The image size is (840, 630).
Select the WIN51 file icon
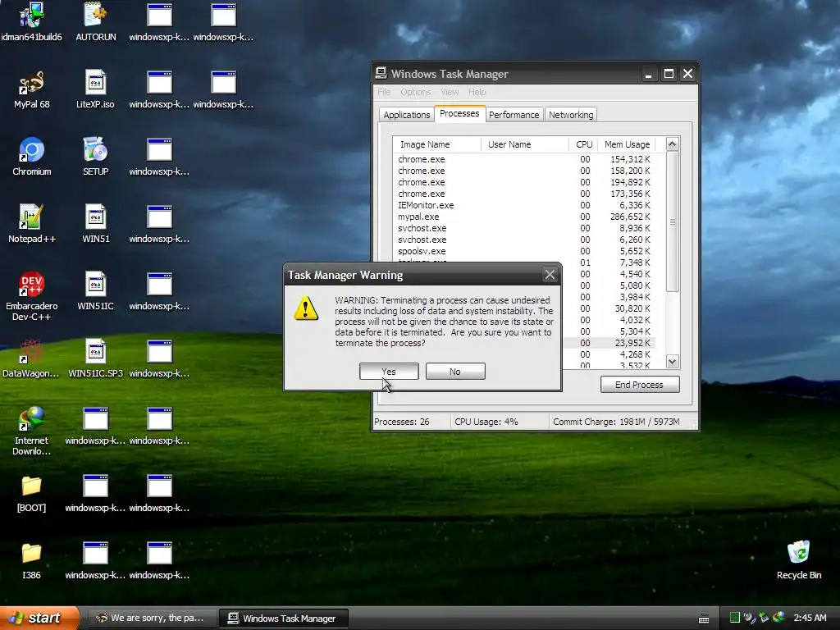point(95,225)
